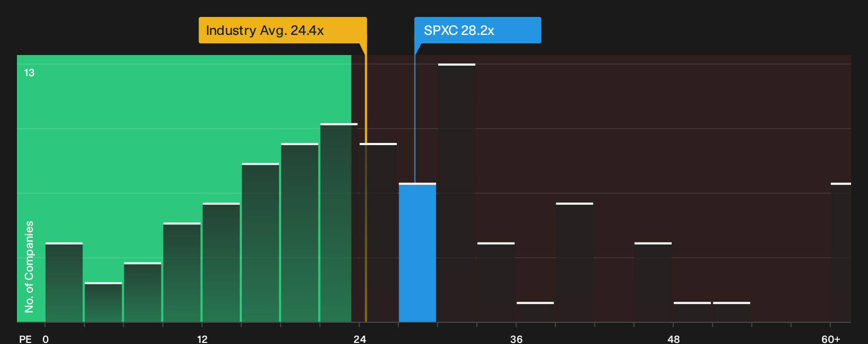The height and width of the screenshot is (344, 868).
Task: Click the Industry Avg. 24.4x label
Action: click(283, 30)
